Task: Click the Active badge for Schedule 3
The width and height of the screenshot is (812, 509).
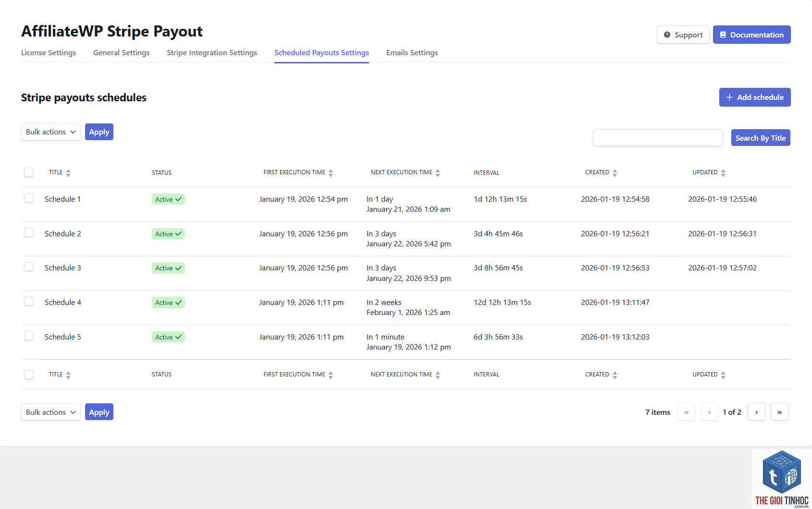Action: coord(168,268)
